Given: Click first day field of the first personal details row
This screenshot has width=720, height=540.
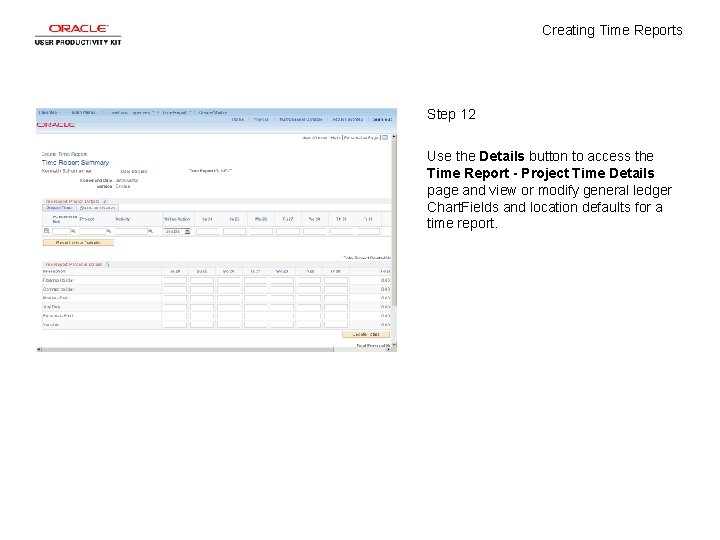Looking at the screenshot, I should pyautogui.click(x=175, y=280).
